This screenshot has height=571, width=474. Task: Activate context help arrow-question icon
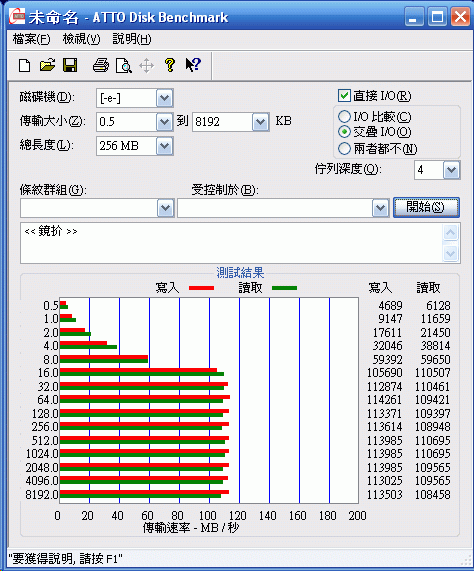(193, 65)
